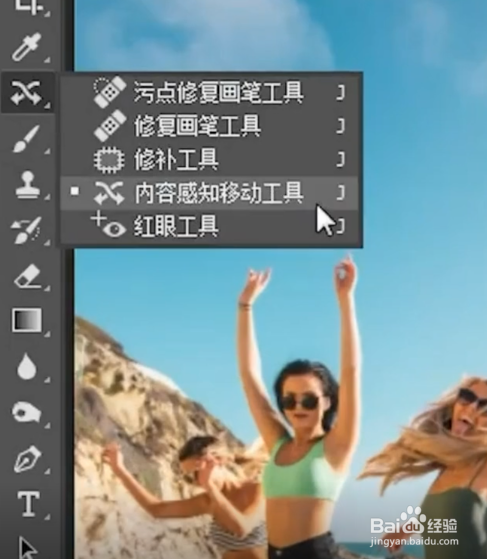Select the Content-Aware Move tool in toolbar

tap(27, 93)
